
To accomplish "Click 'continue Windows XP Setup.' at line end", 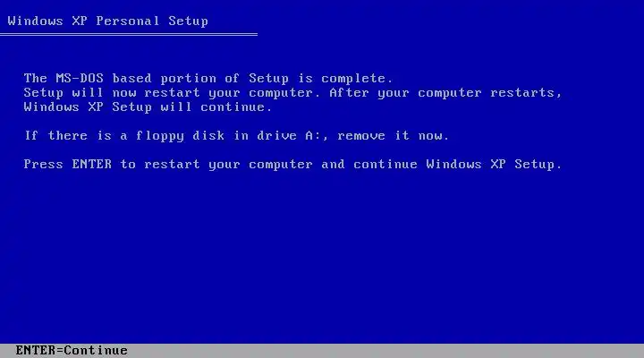I will tap(457, 165).
